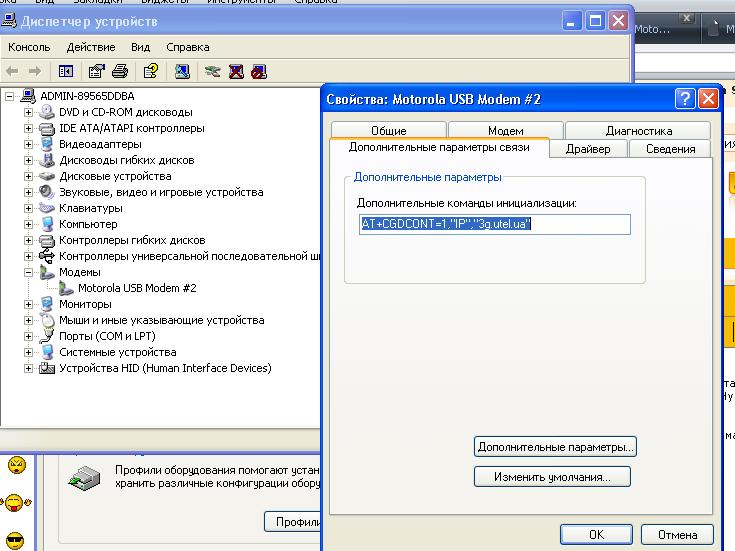Click the Back arrow in Device Manager toolbar
The image size is (735, 551).
click(x=12, y=71)
